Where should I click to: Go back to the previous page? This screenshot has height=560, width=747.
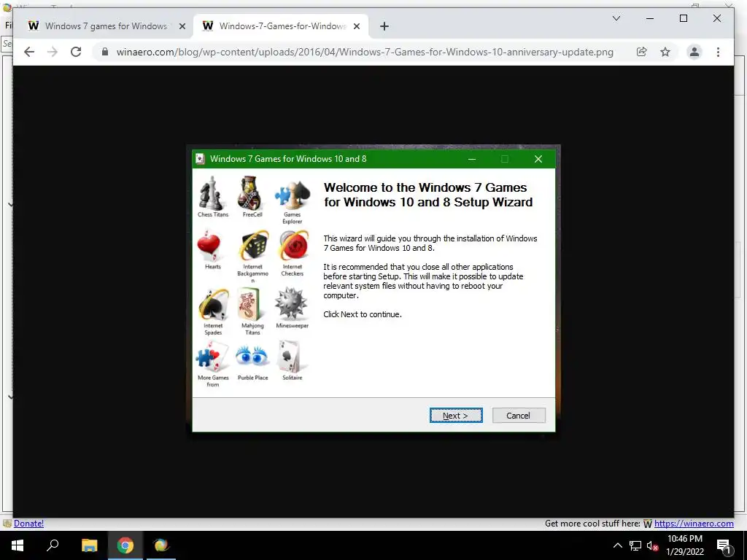click(x=29, y=52)
